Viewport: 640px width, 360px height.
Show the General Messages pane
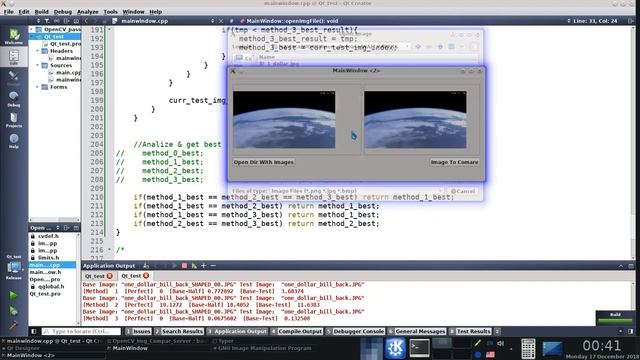pyautogui.click(x=417, y=331)
